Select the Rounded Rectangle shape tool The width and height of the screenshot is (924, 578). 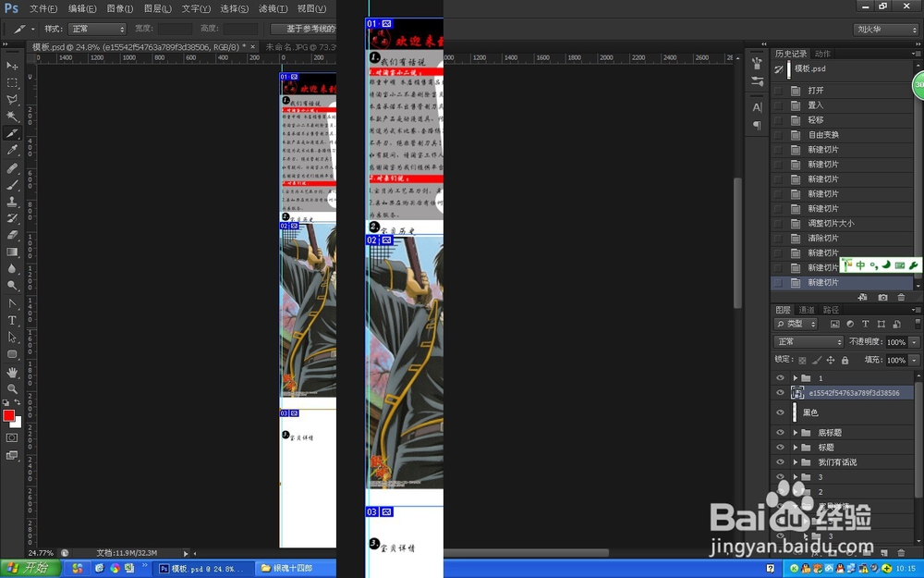click(12, 354)
